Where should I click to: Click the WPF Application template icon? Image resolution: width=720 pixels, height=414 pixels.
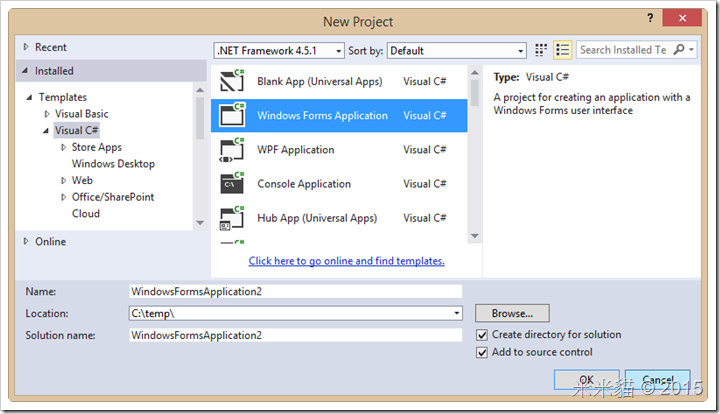point(232,150)
